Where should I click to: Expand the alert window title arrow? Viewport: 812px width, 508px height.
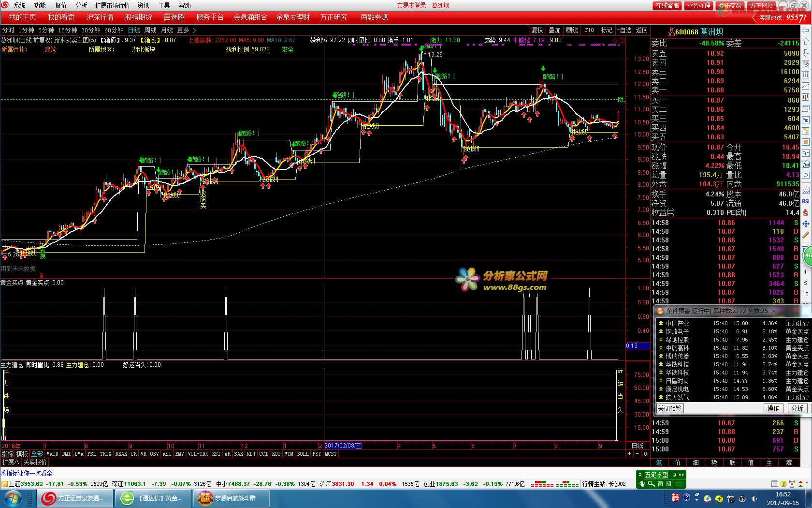click(774, 311)
